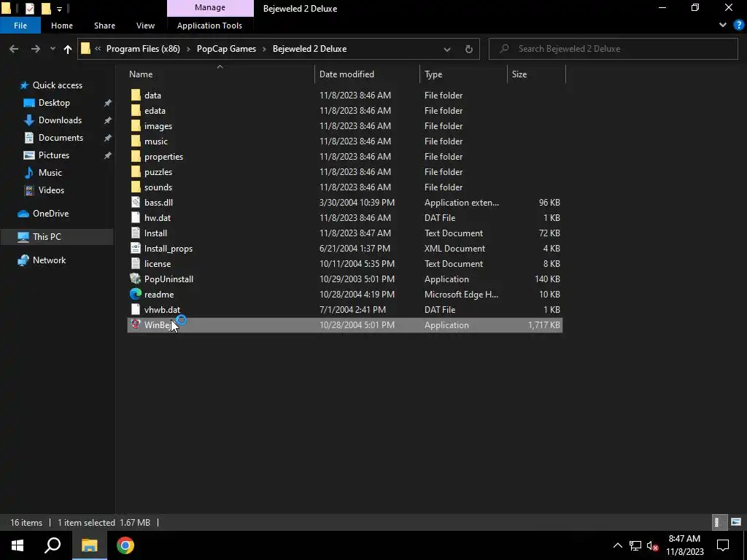
Task: Open the muted volume tray icon
Action: [653, 545]
